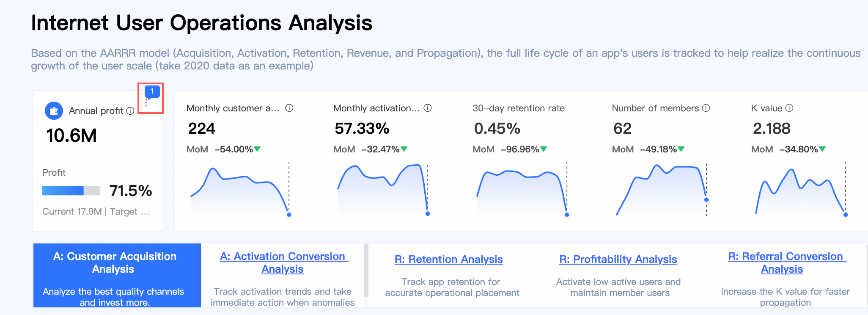Viewport: 868px width, 315px height.
Task: Click the 30-day retention rate sparkline
Action: [522, 191]
